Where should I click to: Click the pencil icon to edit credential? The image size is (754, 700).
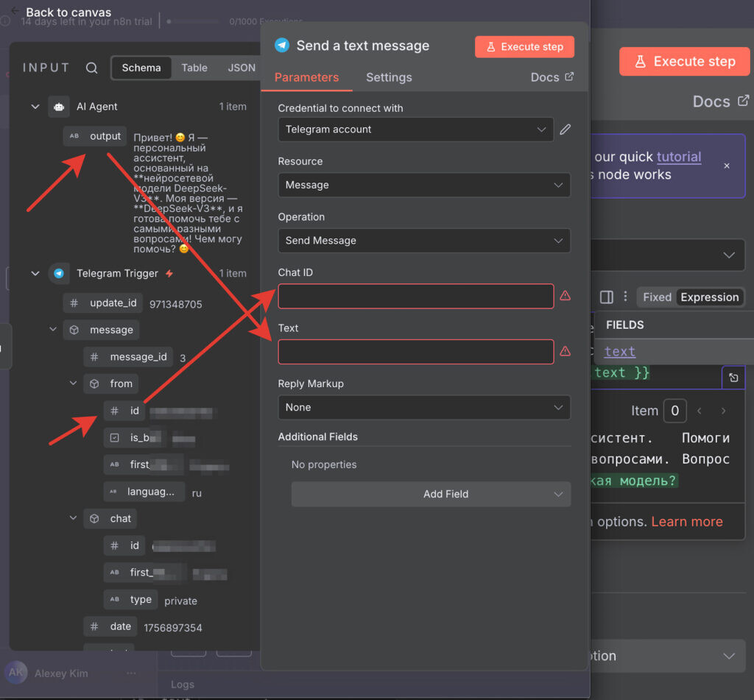coord(565,130)
